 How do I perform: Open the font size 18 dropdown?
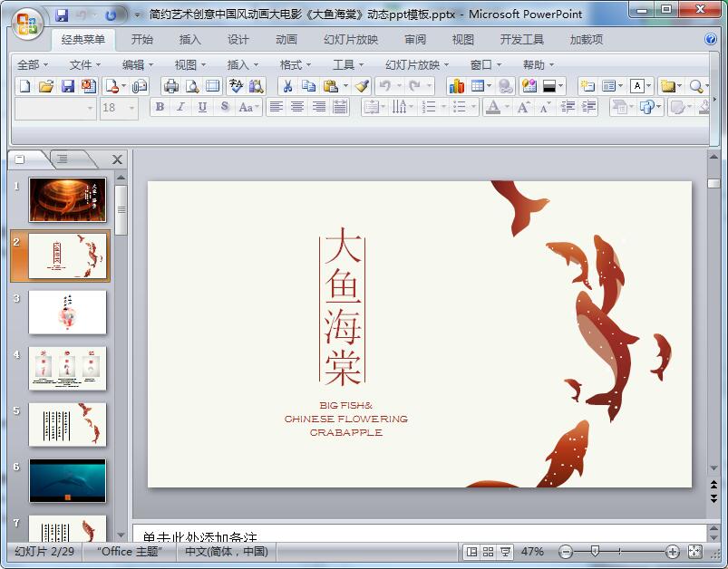131,108
